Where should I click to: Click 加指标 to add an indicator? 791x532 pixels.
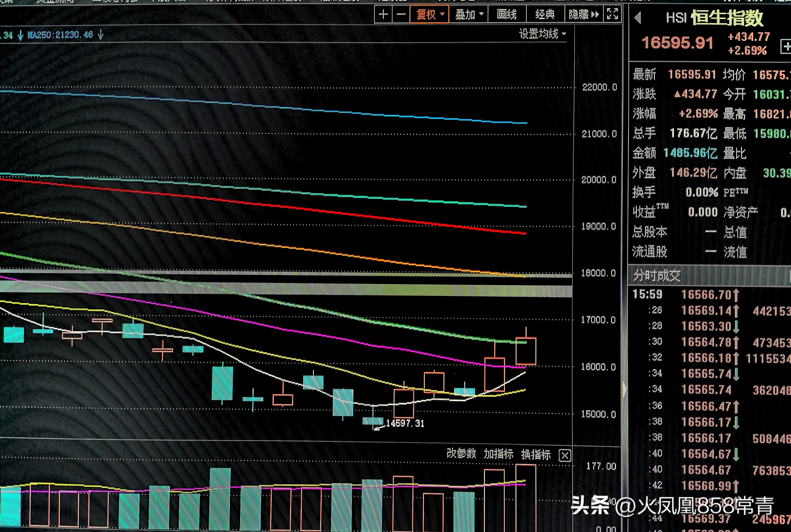(x=498, y=454)
